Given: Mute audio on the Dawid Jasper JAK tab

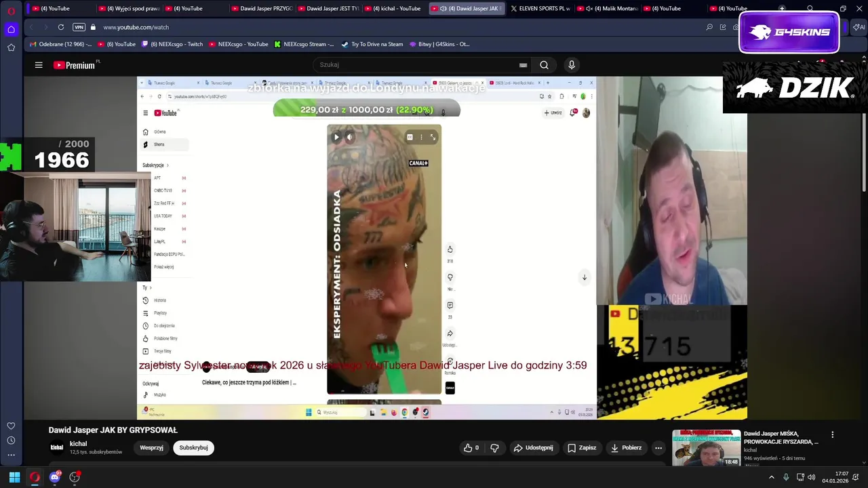Looking at the screenshot, I should 443,8.
